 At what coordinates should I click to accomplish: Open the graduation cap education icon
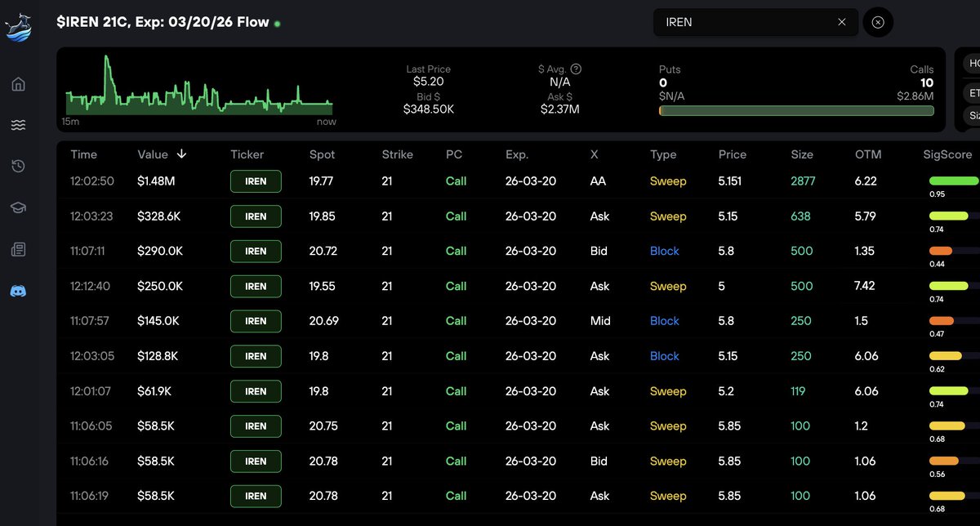[x=18, y=207]
